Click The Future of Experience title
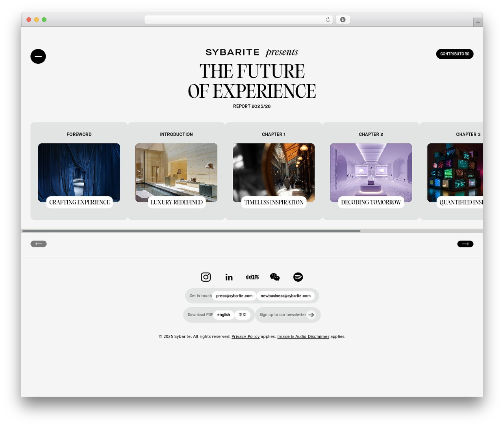This screenshot has width=504, height=427. [x=252, y=81]
